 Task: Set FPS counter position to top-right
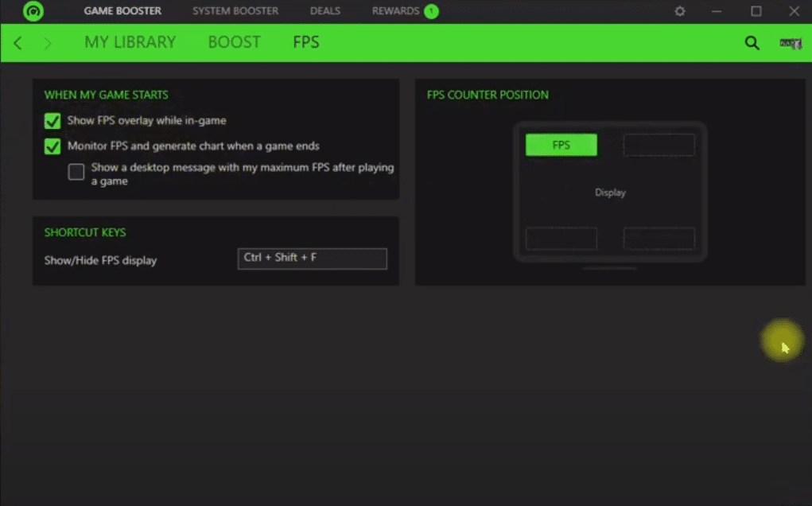click(659, 145)
